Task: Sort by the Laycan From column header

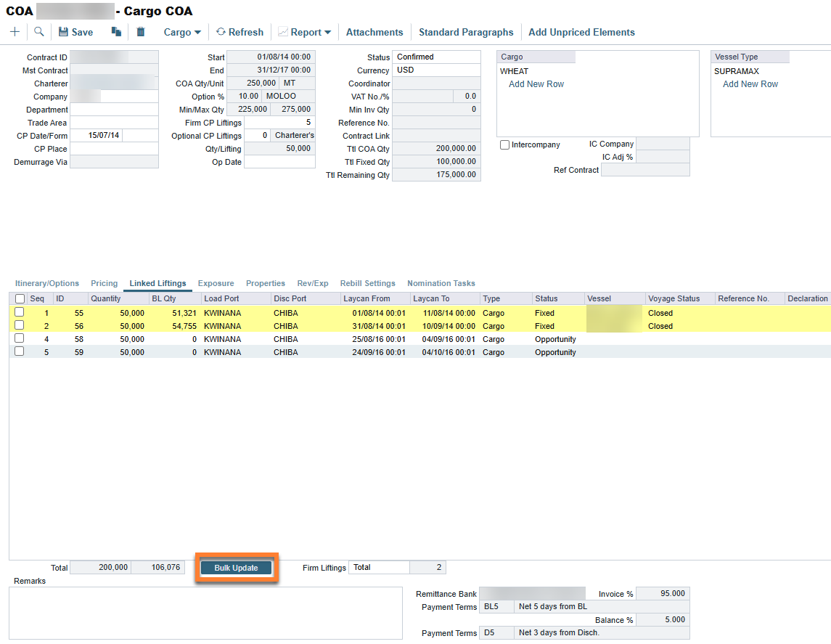Action: pyautogui.click(x=367, y=298)
